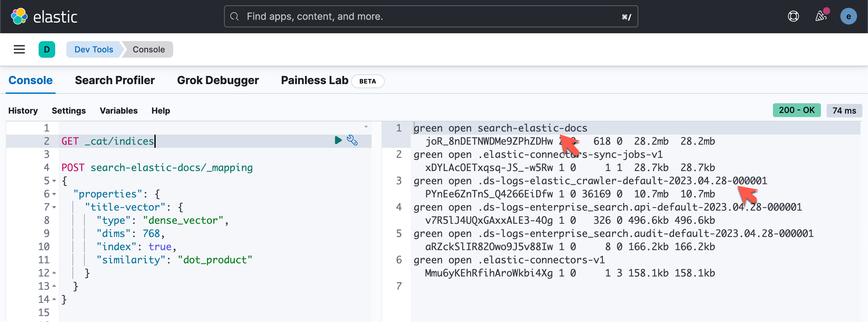Click the search magnifier icon
The image size is (868, 322).
click(x=234, y=17)
